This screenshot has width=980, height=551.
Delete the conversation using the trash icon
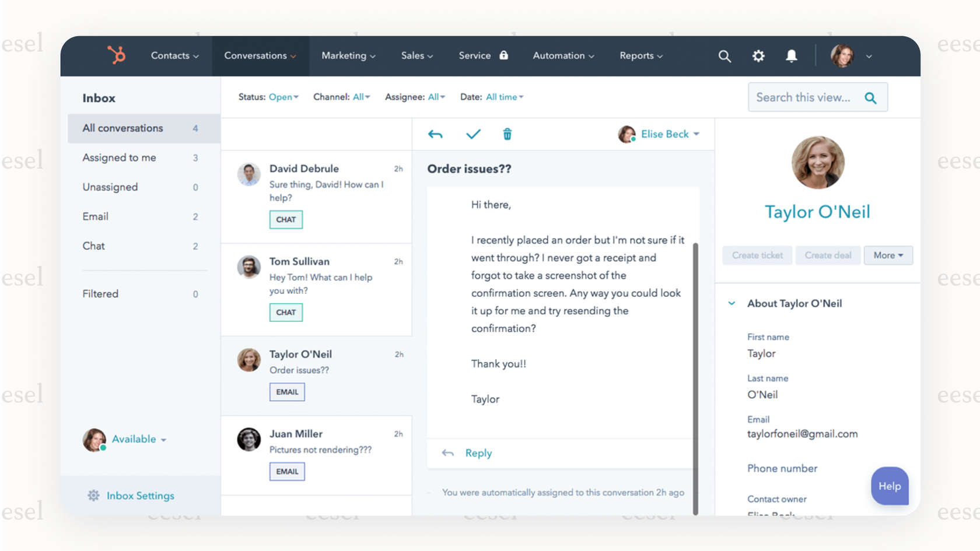click(507, 134)
